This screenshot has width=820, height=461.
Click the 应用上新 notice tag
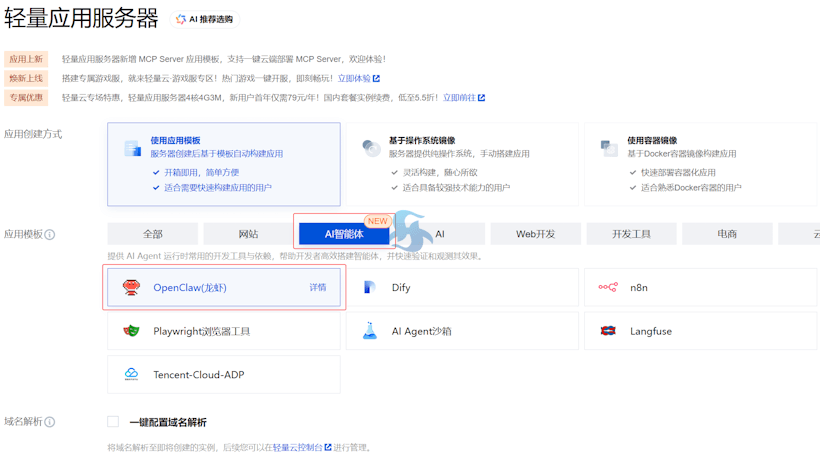click(26, 59)
